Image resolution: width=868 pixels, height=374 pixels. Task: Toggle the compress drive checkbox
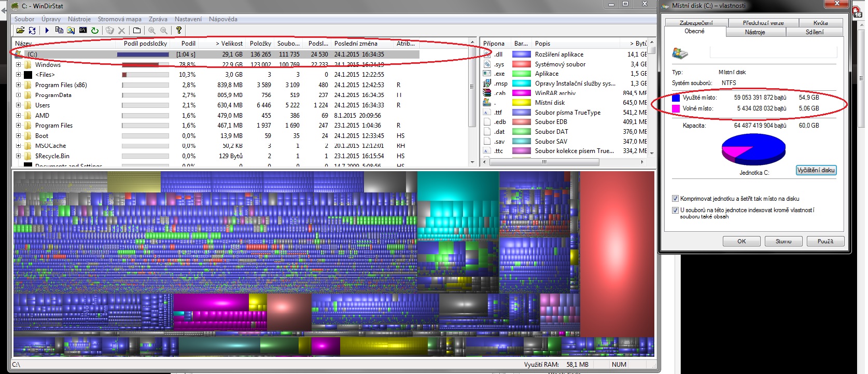pos(675,199)
